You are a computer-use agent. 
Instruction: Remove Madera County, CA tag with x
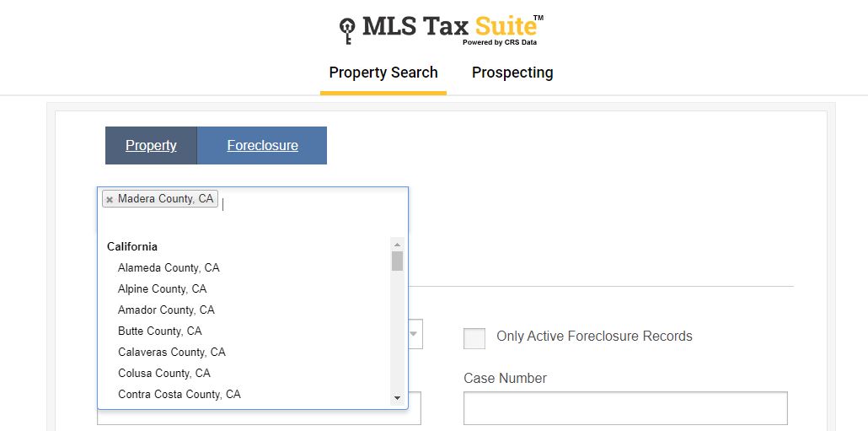(x=110, y=200)
